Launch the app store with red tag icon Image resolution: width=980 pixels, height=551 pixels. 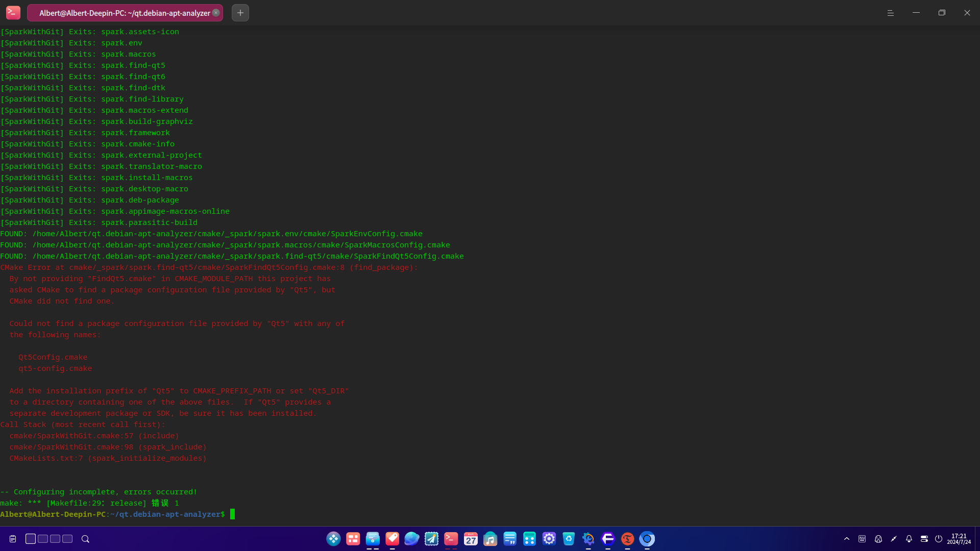point(393,539)
